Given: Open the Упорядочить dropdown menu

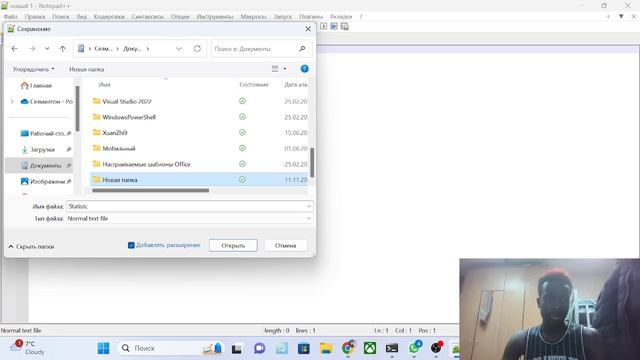Looking at the screenshot, I should 33,69.
